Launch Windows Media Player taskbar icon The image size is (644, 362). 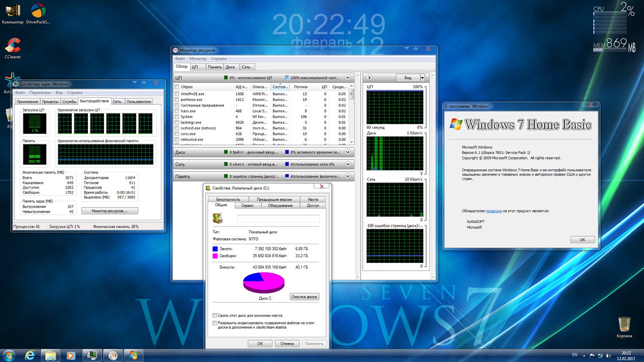[x=71, y=356]
